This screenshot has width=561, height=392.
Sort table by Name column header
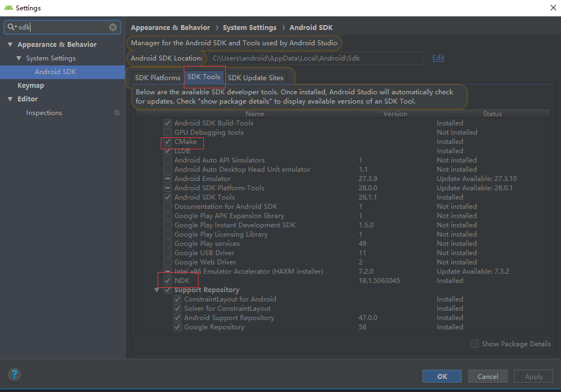[x=255, y=114]
